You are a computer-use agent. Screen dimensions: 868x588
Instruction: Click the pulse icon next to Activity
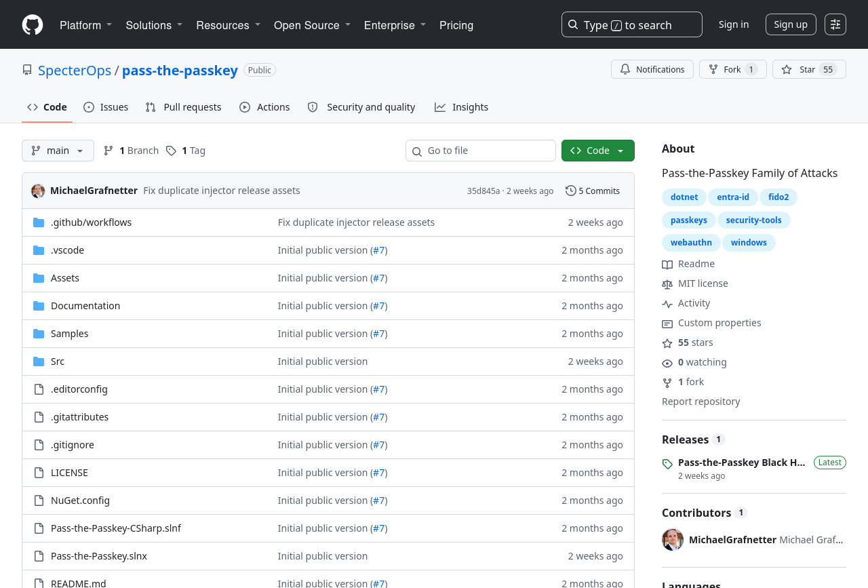667,304
